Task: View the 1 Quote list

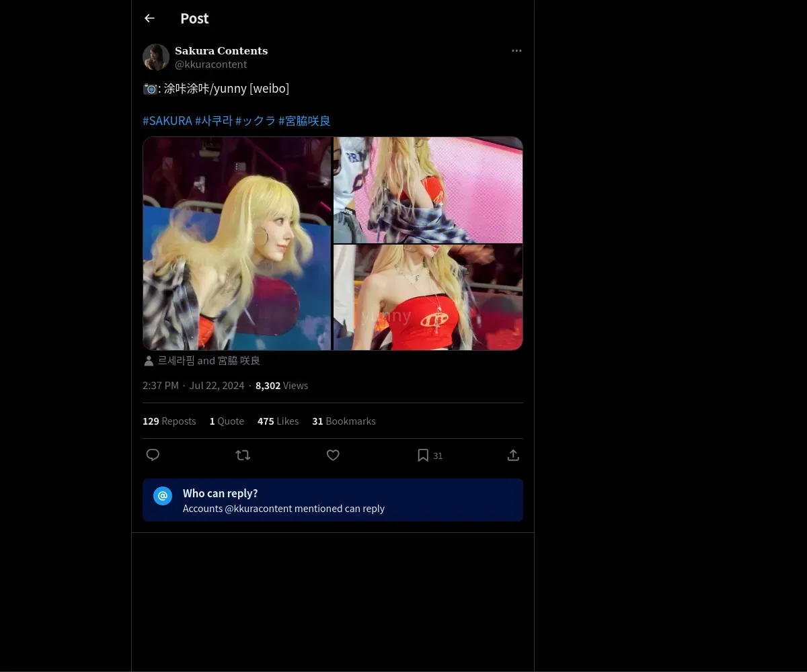Action: (227, 421)
